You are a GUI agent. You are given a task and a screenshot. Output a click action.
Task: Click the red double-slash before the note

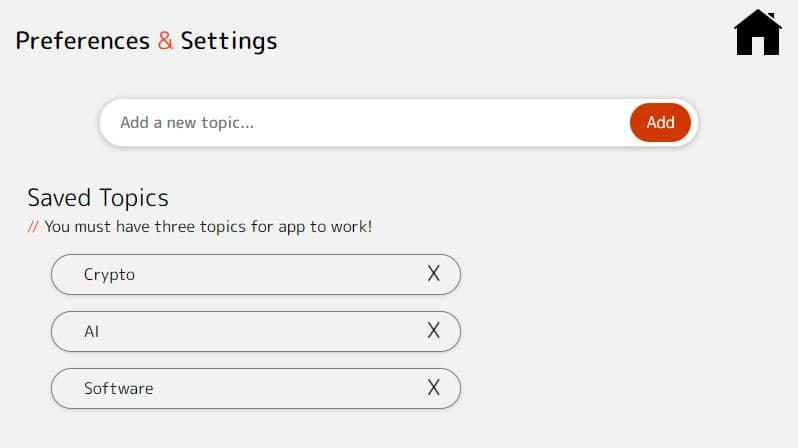point(33,227)
